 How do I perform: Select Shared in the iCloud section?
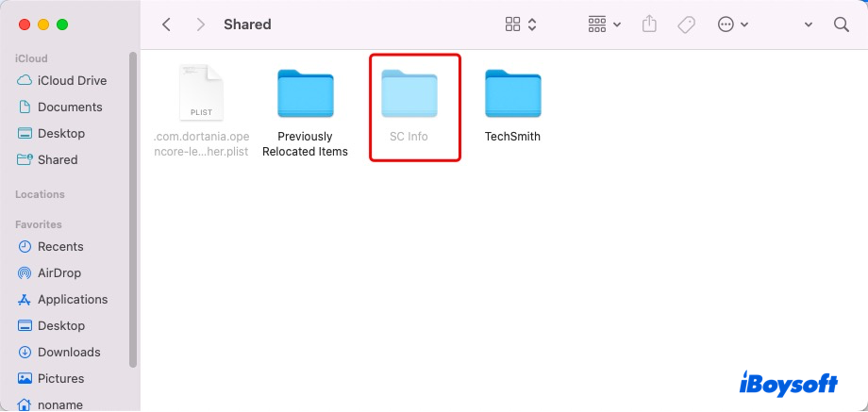tap(57, 159)
